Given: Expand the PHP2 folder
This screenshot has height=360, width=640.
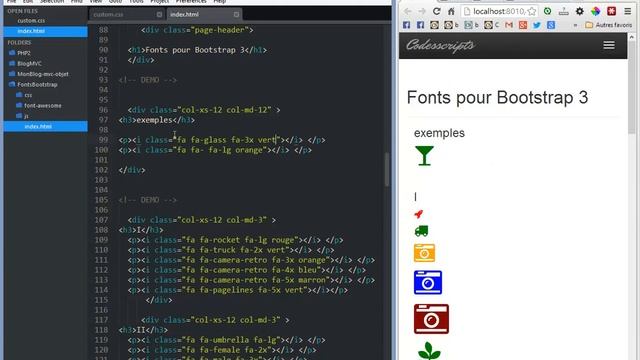Looking at the screenshot, I should click(24, 53).
